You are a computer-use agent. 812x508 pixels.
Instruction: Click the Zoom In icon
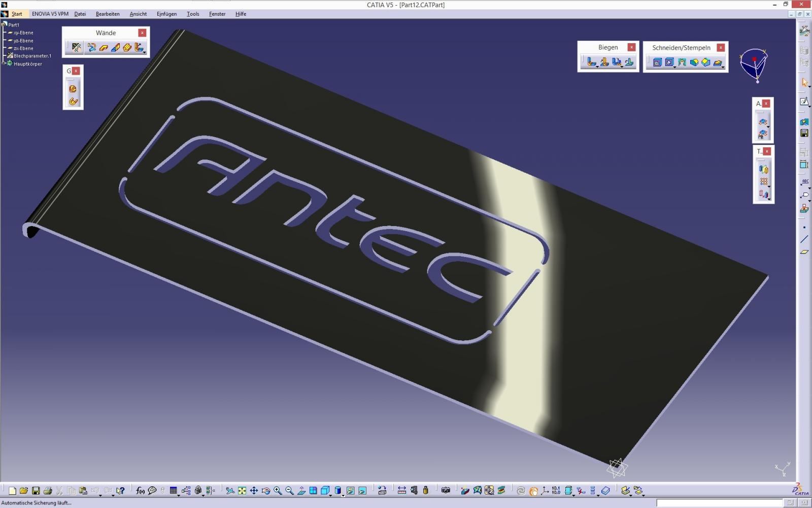pos(278,491)
